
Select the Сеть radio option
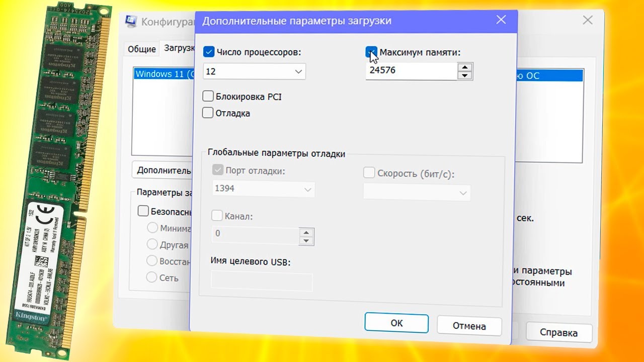pyautogui.click(x=152, y=277)
